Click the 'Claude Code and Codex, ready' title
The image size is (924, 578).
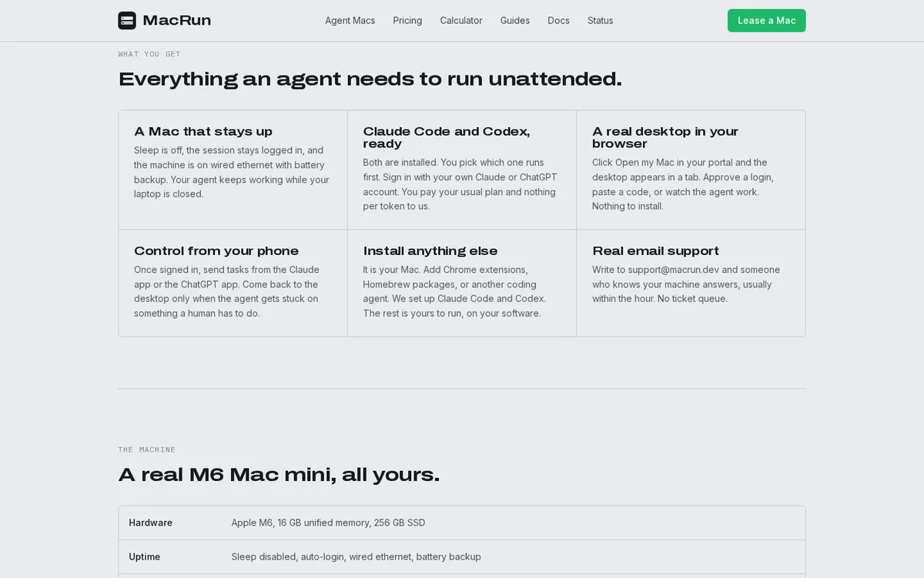coord(447,137)
